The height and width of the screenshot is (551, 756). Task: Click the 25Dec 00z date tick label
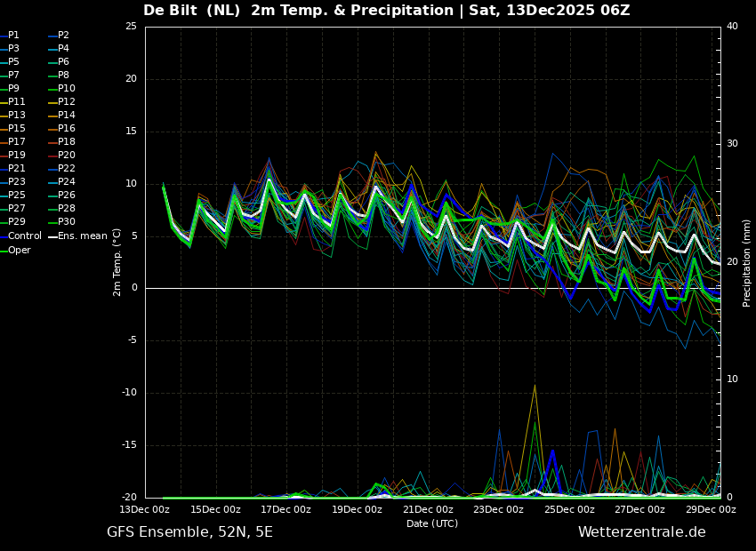click(x=569, y=510)
